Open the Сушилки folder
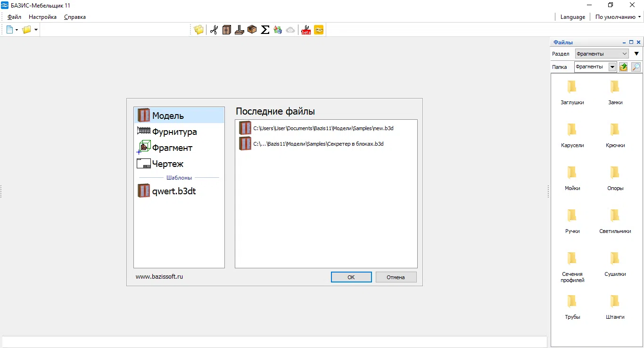The height and width of the screenshot is (348, 644). click(615, 264)
